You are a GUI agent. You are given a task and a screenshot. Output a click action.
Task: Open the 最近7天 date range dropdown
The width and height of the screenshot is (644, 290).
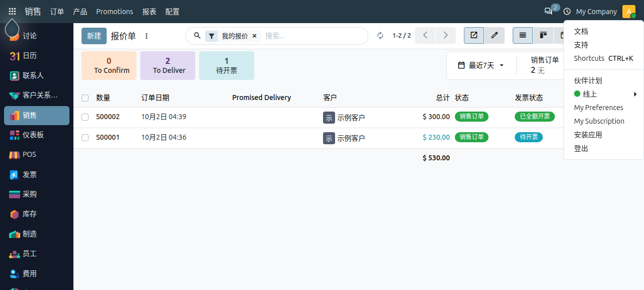[x=481, y=65]
